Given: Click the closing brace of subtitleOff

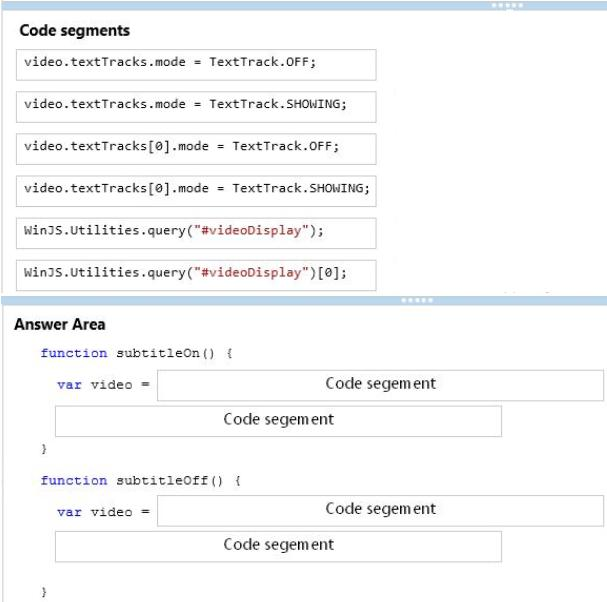Looking at the screenshot, I should tap(44, 592).
